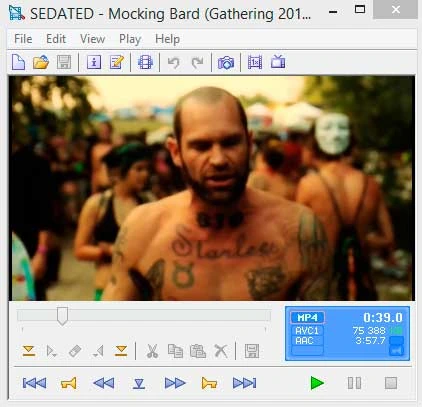Click the edit properties pencil icon

click(x=117, y=62)
